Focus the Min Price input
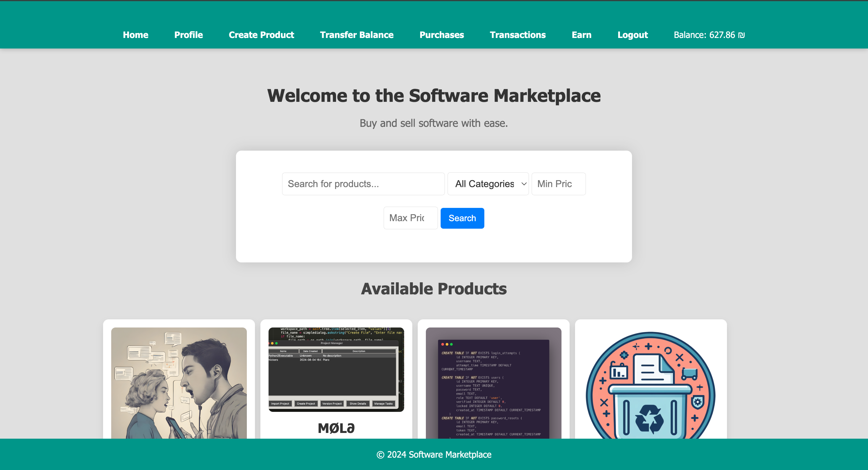The image size is (868, 470). [558, 184]
